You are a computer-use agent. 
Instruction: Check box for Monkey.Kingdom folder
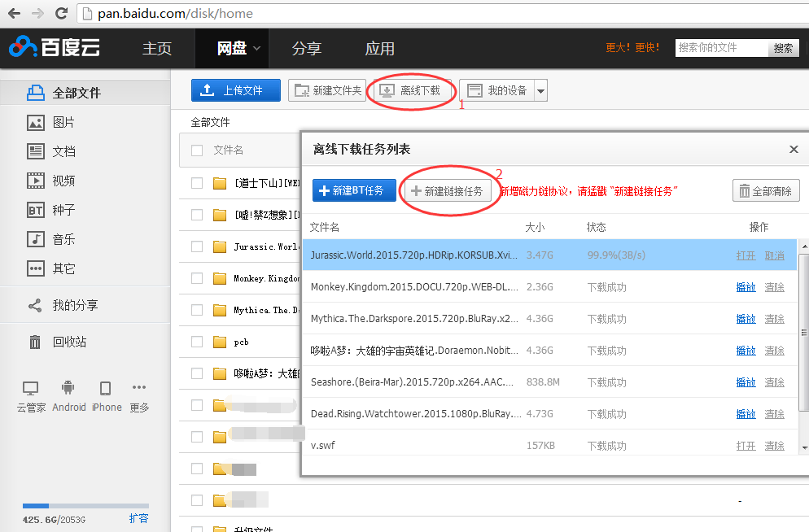197,278
